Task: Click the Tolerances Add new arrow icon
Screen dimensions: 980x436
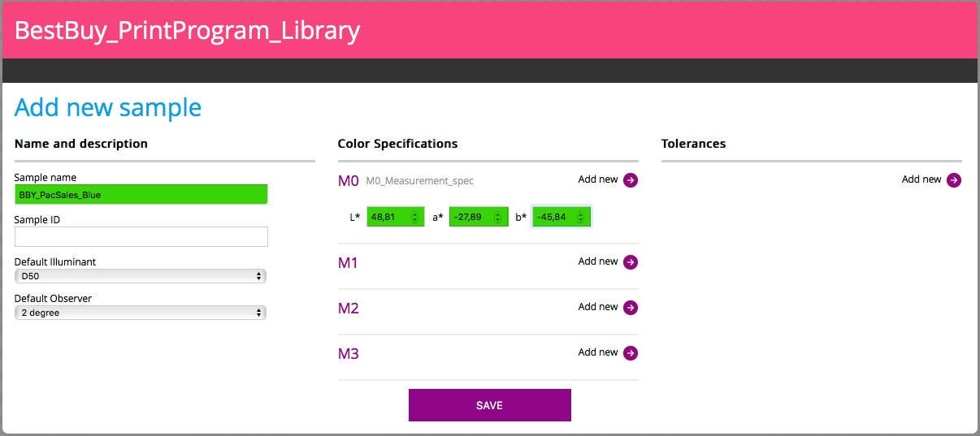Action: coord(954,180)
